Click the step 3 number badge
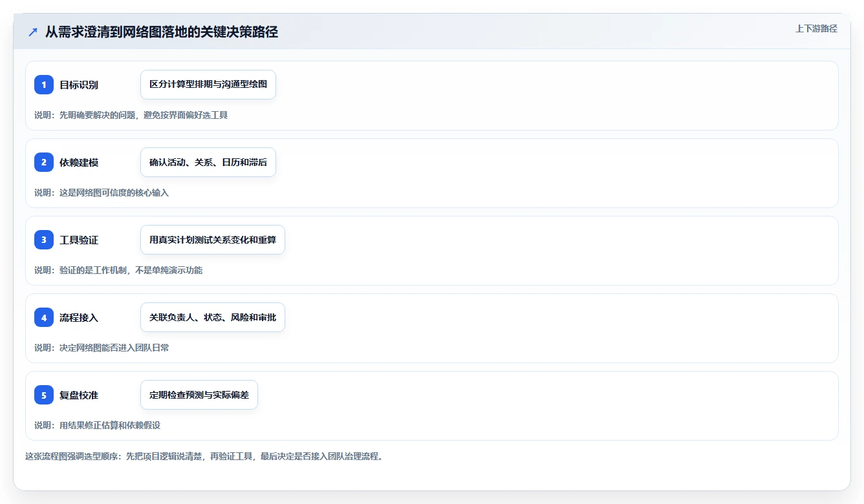The width and height of the screenshot is (864, 504). (44, 240)
